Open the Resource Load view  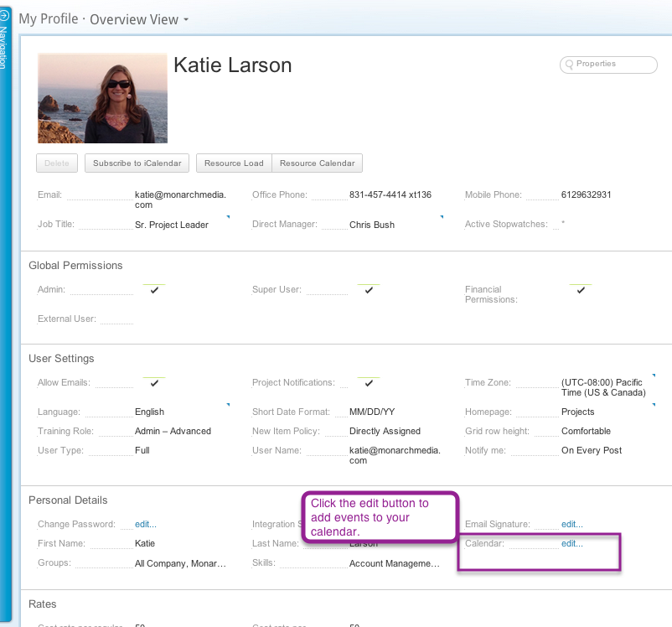point(234,163)
